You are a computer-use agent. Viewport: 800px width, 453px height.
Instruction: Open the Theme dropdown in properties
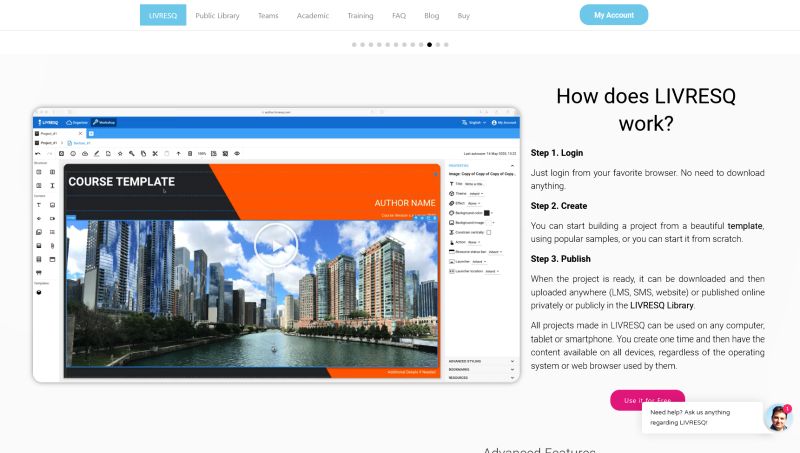pyautogui.click(x=476, y=193)
